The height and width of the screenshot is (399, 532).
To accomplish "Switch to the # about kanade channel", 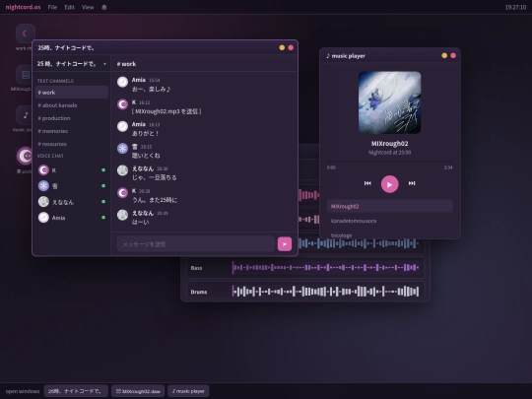I will tap(72, 105).
